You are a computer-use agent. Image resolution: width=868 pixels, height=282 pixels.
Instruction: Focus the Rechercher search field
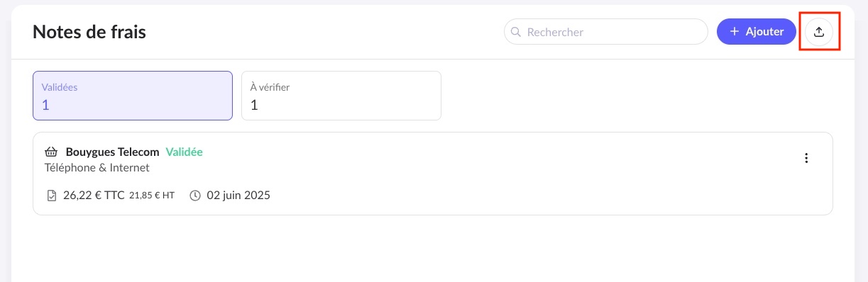(x=606, y=32)
